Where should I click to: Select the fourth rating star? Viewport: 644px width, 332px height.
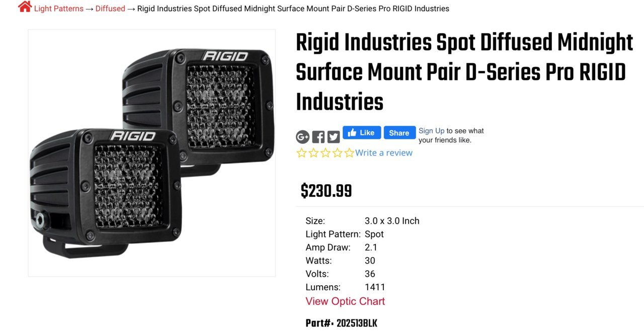(x=337, y=153)
